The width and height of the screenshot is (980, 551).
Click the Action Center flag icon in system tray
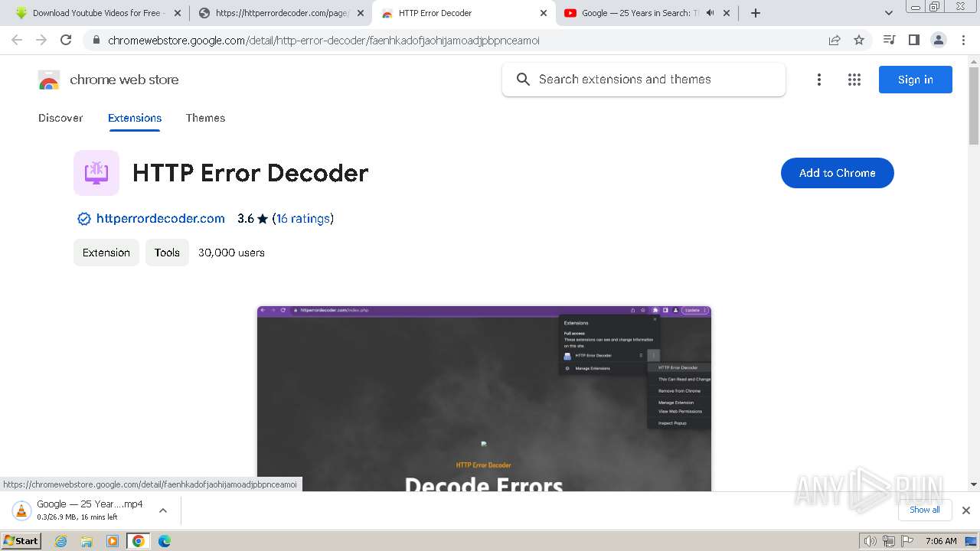pos(907,541)
